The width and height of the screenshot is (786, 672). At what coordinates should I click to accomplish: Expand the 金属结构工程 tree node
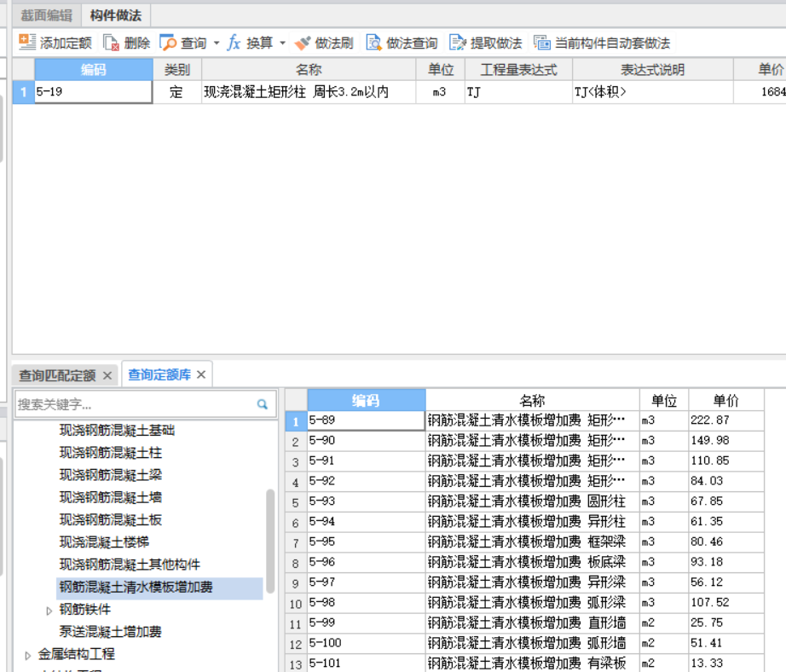pyautogui.click(x=27, y=655)
